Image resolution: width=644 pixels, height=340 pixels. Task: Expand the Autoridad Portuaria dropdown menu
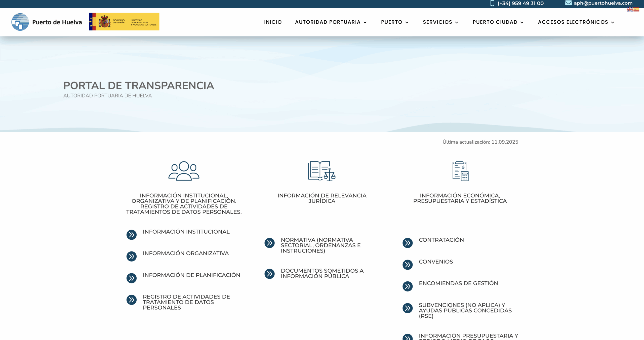click(331, 22)
